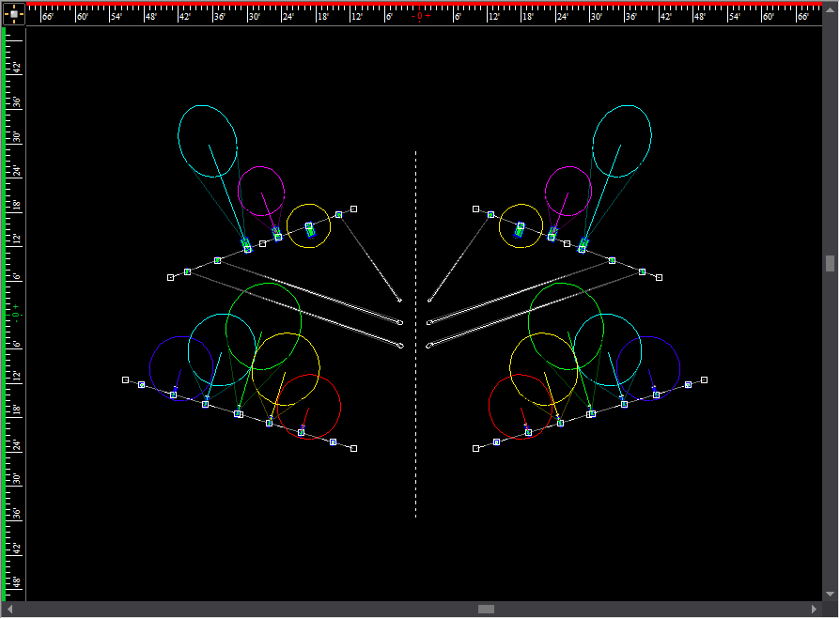Click the right red beam circle outline
This screenshot has height=619, width=840.
(490, 404)
